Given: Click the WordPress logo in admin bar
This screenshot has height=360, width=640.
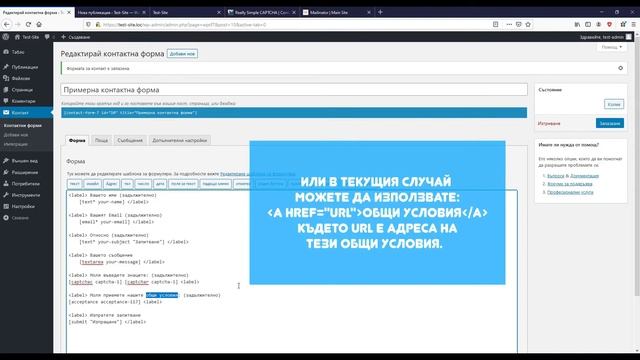Looking at the screenshot, I should pos(6,37).
